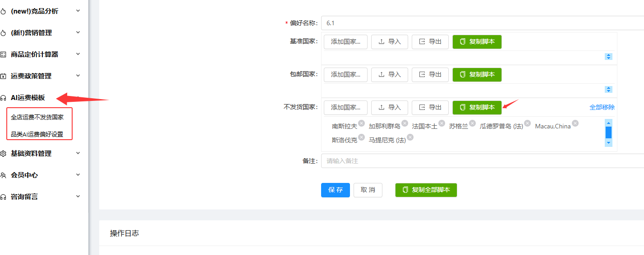The image size is (644, 255).
Task: Remove 加那利群岛 country tag
Action: [405, 123]
